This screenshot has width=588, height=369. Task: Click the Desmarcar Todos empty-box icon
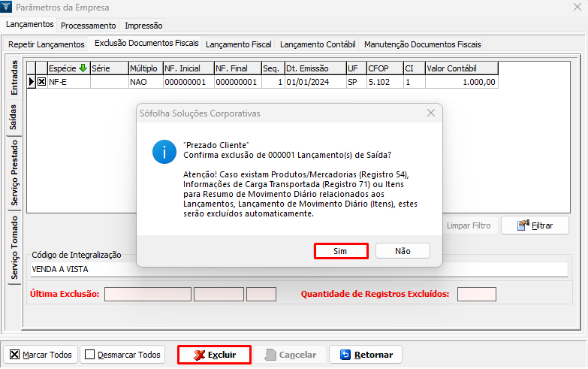(90, 355)
